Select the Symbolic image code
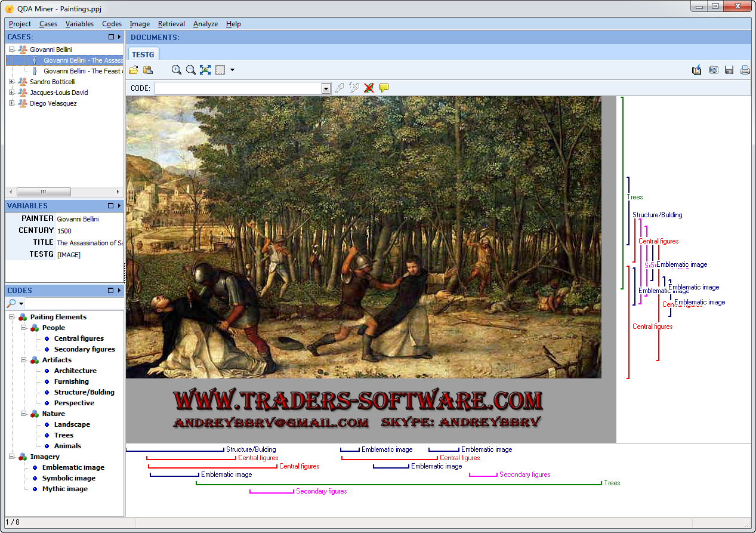Screen dimensions: 756x533 69,478
